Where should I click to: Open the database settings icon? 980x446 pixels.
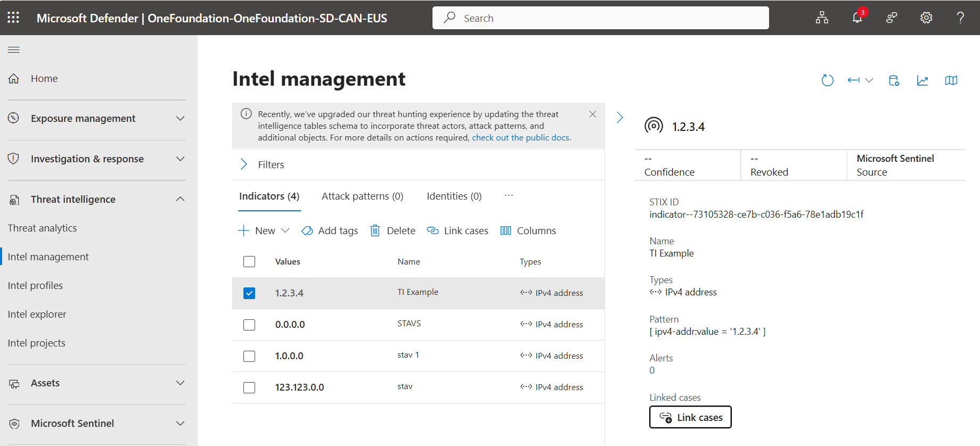pos(894,80)
